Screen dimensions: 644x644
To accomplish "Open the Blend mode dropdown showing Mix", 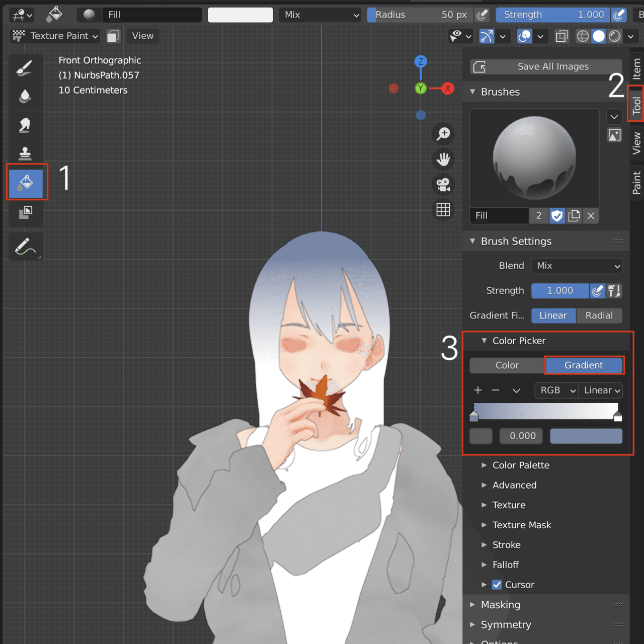I will pyautogui.click(x=577, y=266).
